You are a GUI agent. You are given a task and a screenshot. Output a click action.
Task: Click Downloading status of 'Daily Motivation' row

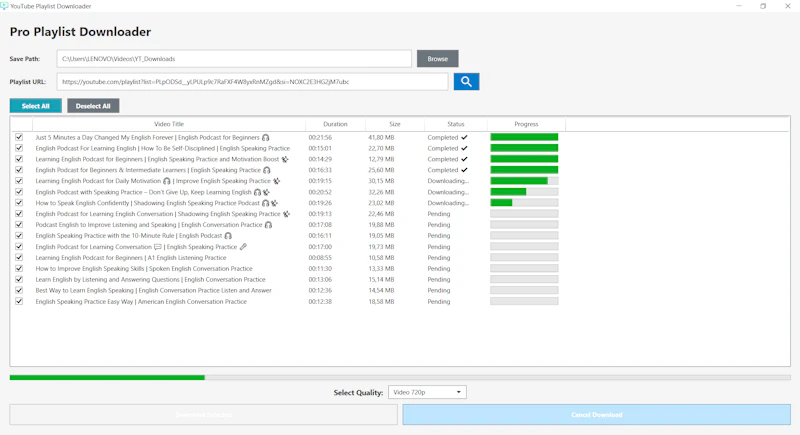click(x=448, y=181)
